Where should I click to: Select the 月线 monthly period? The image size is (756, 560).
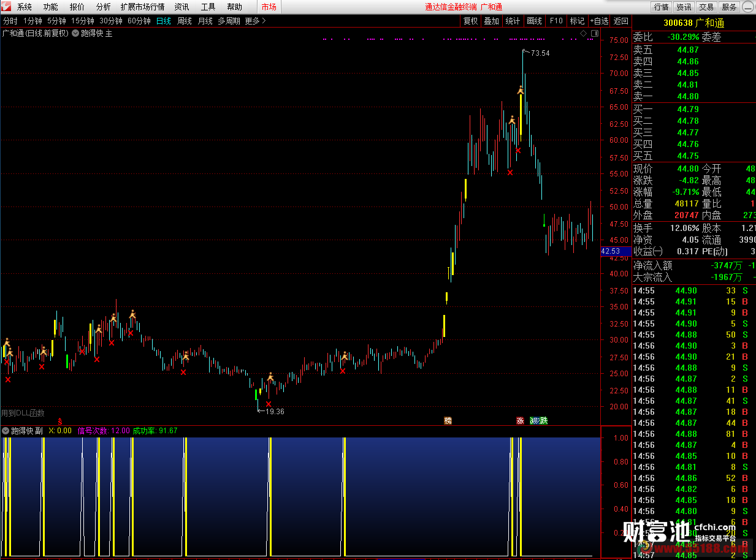(x=205, y=21)
